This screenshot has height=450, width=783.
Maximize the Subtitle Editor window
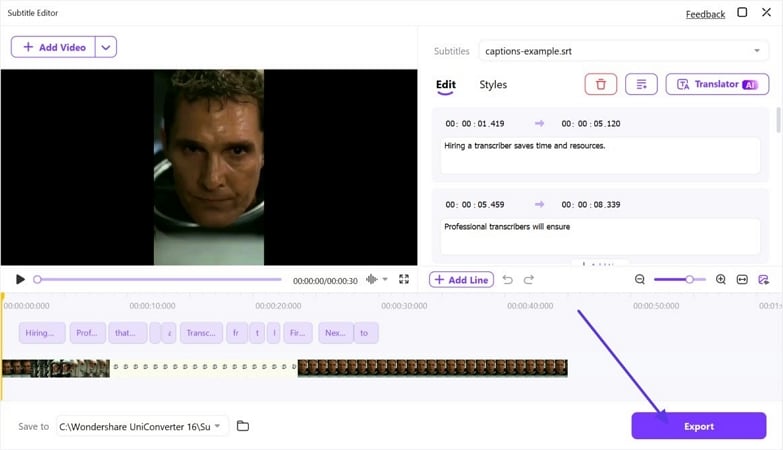point(742,12)
